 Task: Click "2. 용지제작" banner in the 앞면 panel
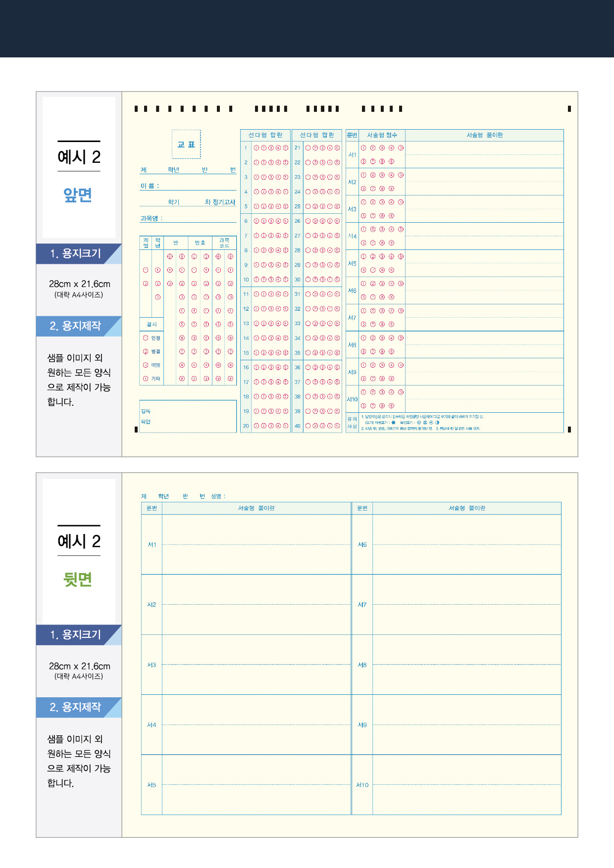click(x=79, y=326)
